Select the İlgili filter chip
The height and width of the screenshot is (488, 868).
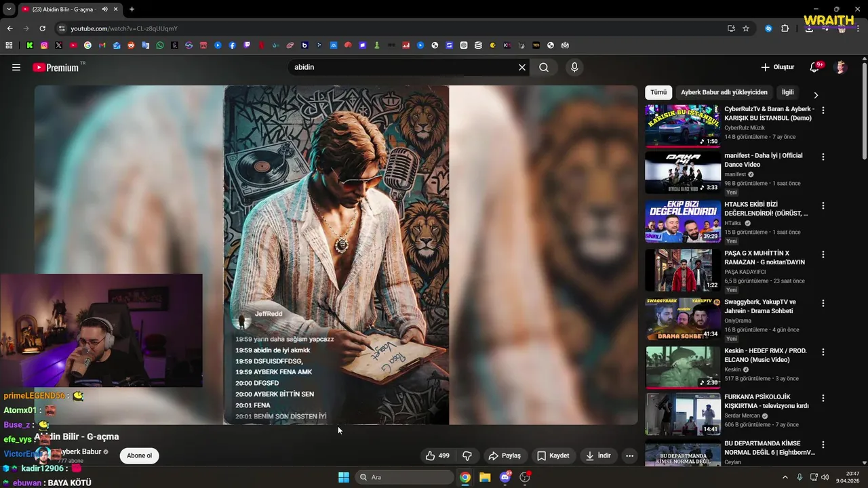788,92
